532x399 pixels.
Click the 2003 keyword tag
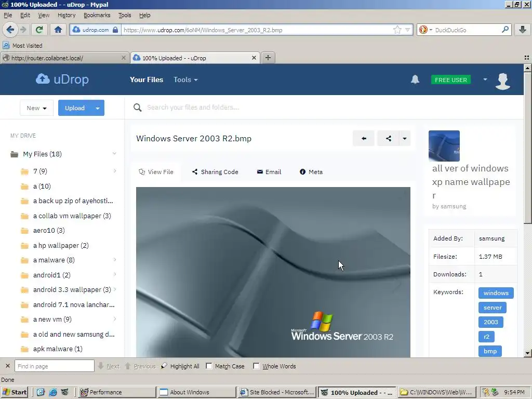[490, 322]
